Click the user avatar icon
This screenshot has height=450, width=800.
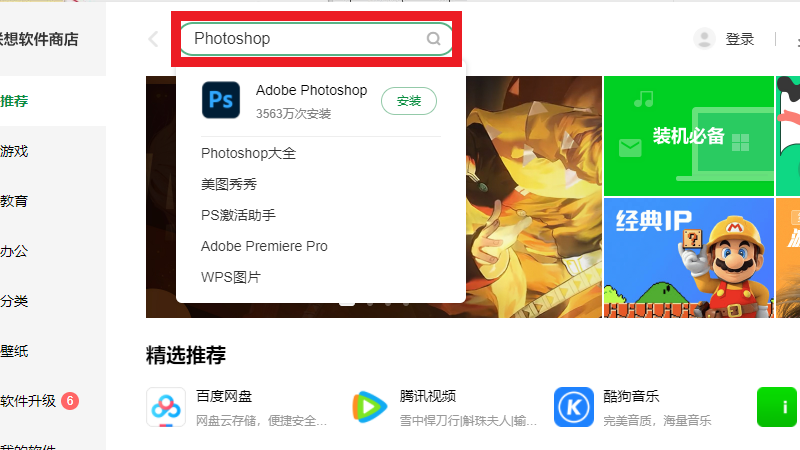(704, 39)
